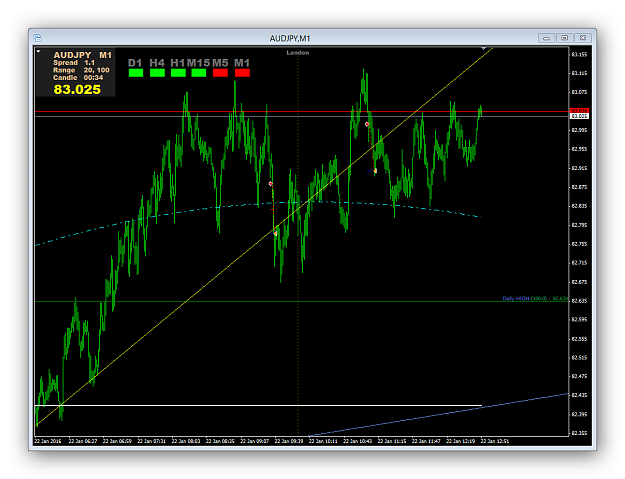The width and height of the screenshot is (625, 479).
Task: Maximize the AUDJPY,M1 chart window
Action: tap(565, 38)
